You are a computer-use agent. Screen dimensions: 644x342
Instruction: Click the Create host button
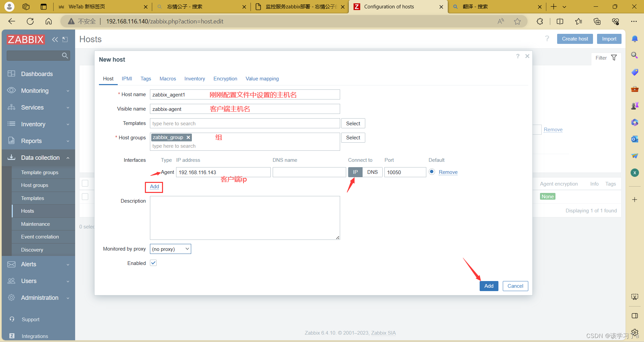pos(575,39)
